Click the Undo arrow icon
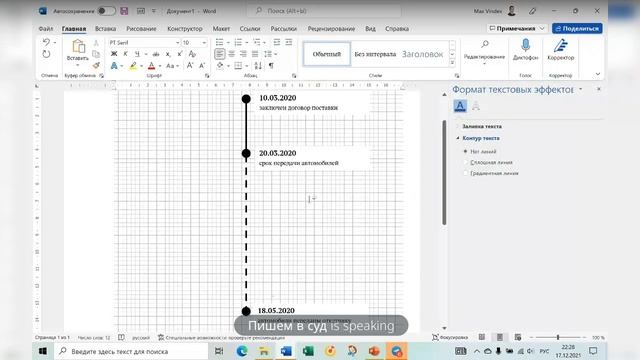This screenshot has height=360, width=640. 46,42
